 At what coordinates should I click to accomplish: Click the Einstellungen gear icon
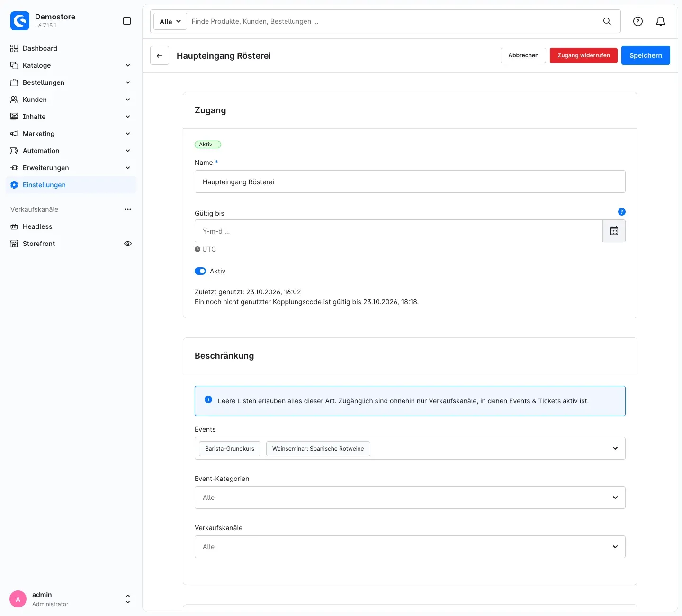click(14, 185)
